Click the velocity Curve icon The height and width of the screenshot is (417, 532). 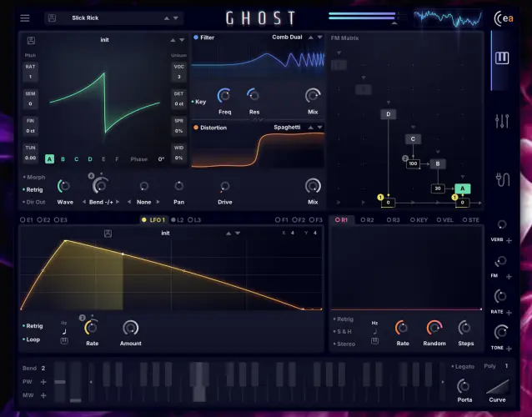coord(497,386)
